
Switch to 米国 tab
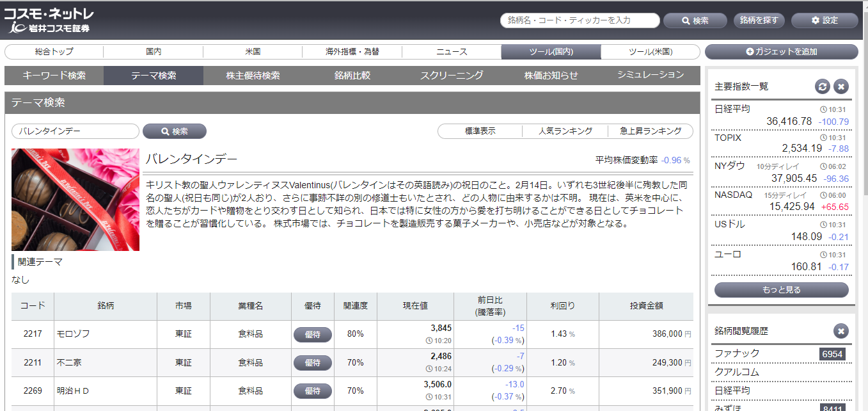(x=253, y=52)
